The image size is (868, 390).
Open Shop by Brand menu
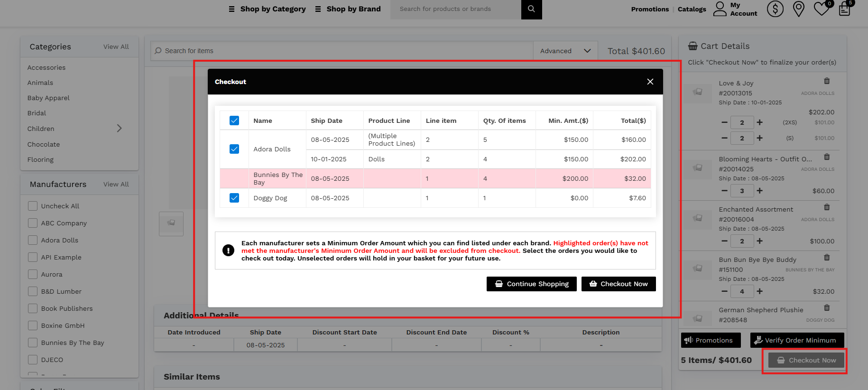[348, 9]
